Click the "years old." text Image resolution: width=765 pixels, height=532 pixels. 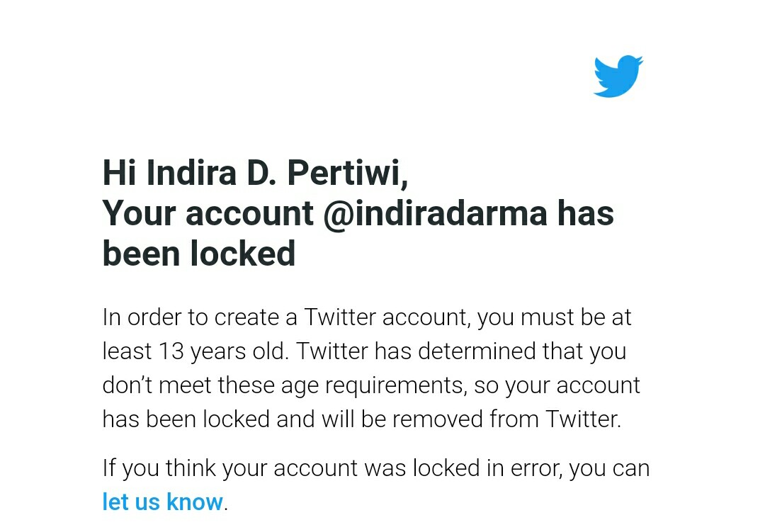(x=239, y=352)
